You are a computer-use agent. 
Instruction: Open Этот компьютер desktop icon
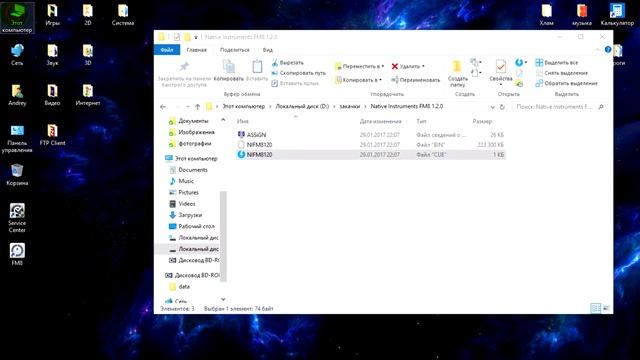pyautogui.click(x=17, y=18)
